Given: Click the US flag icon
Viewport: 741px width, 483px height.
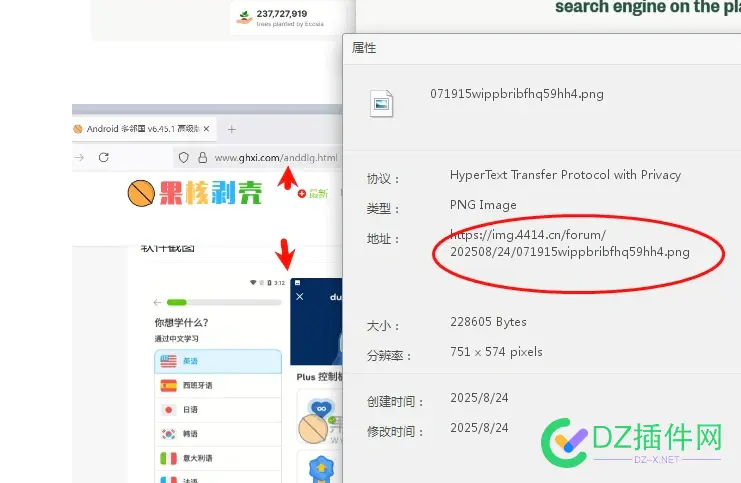Looking at the screenshot, I should coord(168,361).
